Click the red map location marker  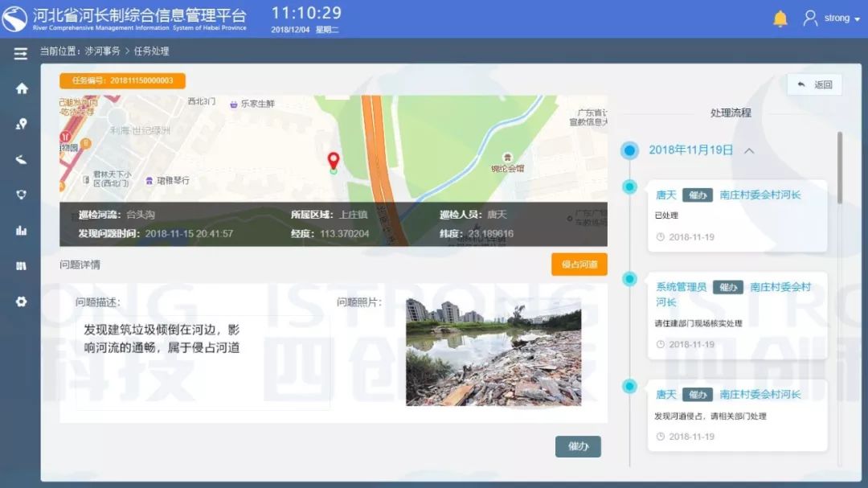click(334, 161)
